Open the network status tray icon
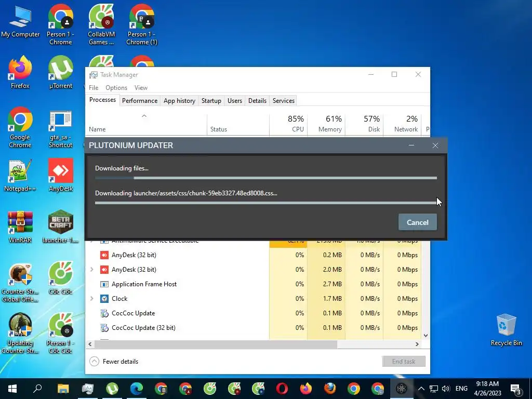Screen dimensions: 532x399 (x=434, y=389)
